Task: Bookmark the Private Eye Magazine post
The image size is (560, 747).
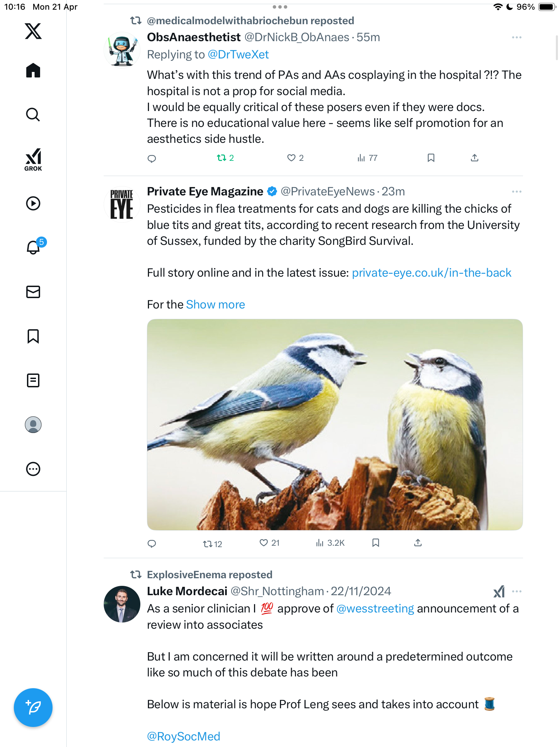Action: tap(376, 543)
